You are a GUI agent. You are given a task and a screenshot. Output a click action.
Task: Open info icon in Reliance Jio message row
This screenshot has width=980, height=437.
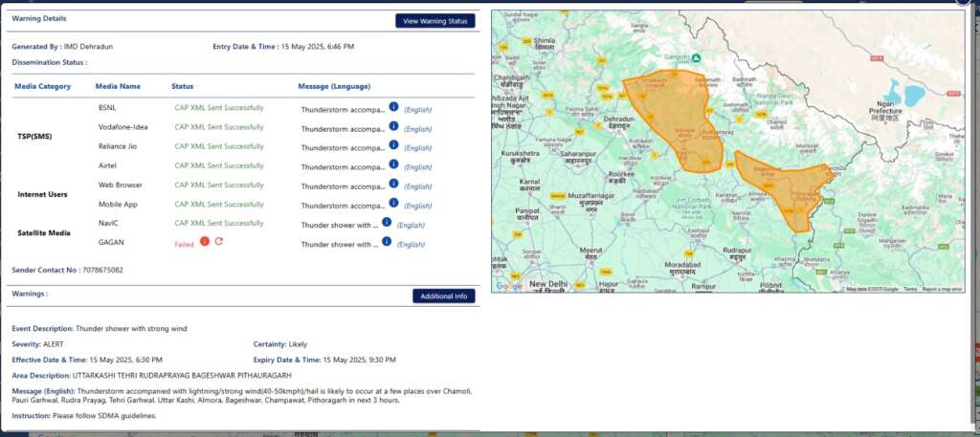pyautogui.click(x=393, y=144)
